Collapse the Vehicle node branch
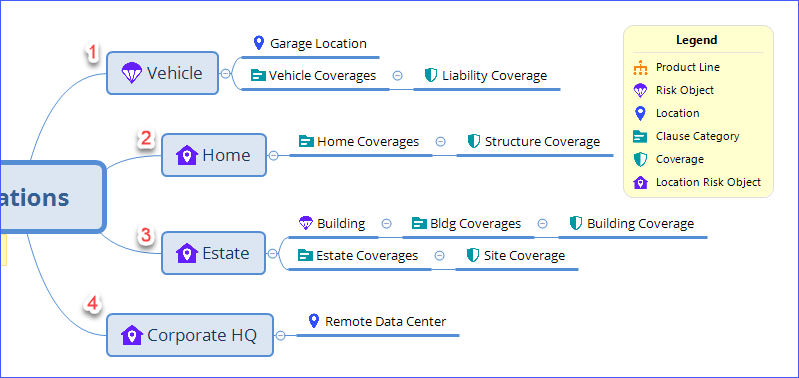Screen dimensions: 799x378 tap(225, 73)
